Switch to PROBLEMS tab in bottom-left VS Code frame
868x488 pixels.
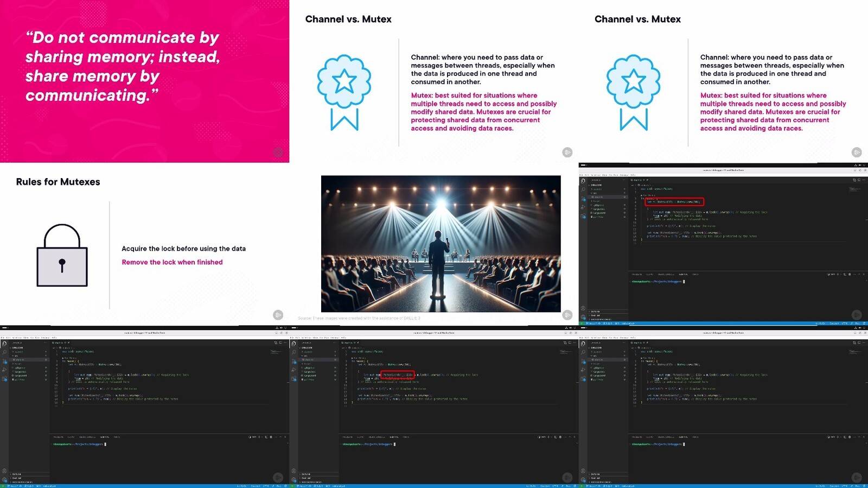(x=58, y=437)
